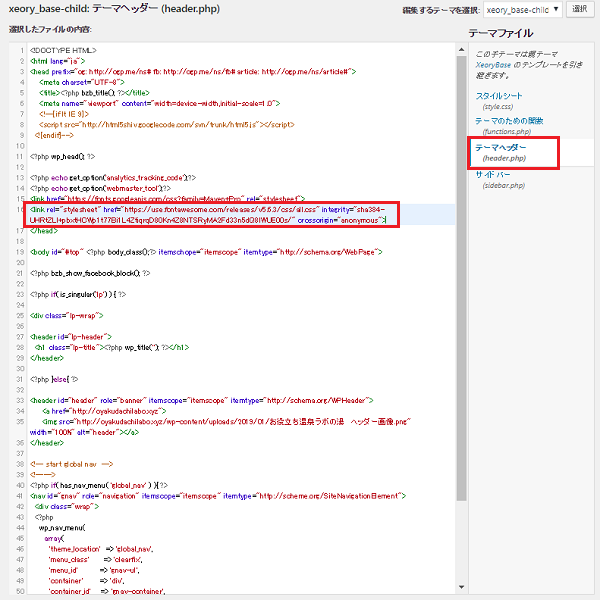This screenshot has height=600, width=600.
Task: Click the header id="lp-header" line
Action: click(x=71, y=337)
